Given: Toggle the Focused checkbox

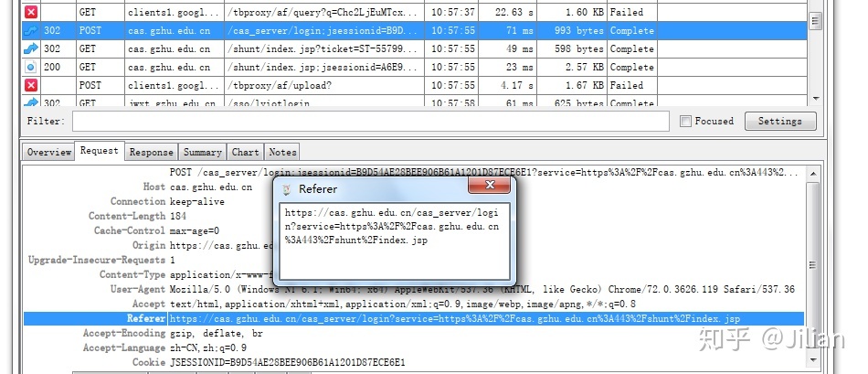Looking at the screenshot, I should [685, 121].
